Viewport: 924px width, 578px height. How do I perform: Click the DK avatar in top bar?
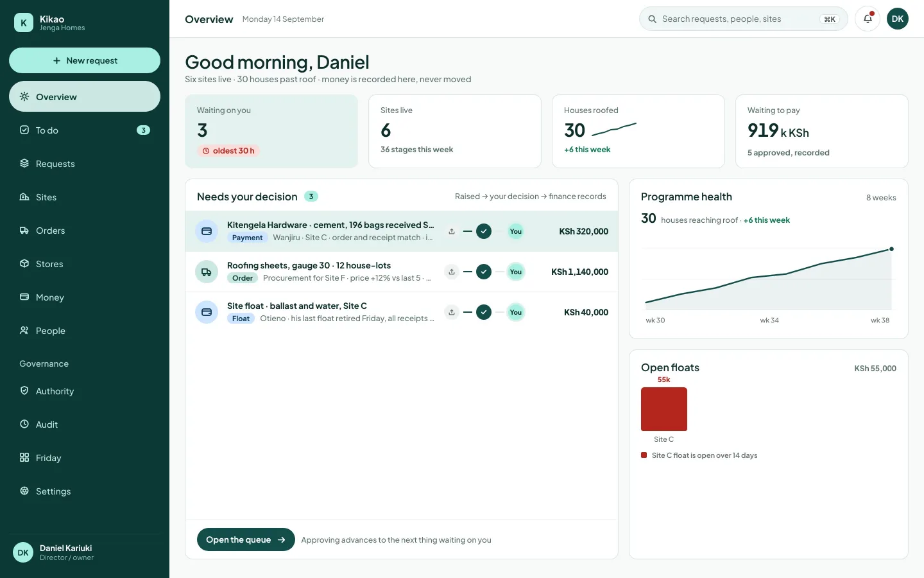[898, 19]
